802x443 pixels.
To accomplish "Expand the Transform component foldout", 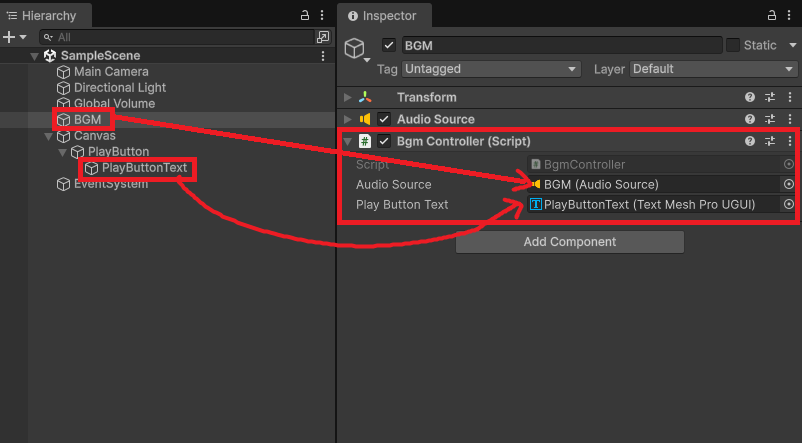I will tap(348, 97).
